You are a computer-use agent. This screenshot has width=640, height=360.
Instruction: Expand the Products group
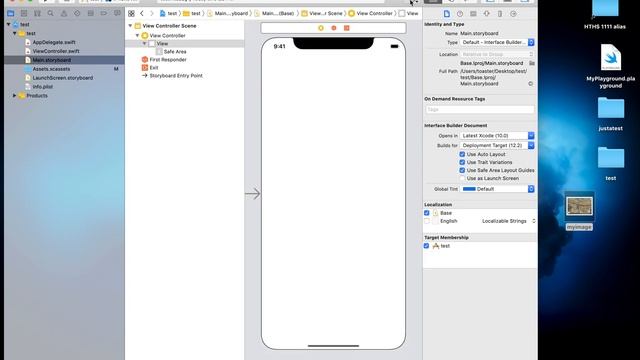[15, 96]
